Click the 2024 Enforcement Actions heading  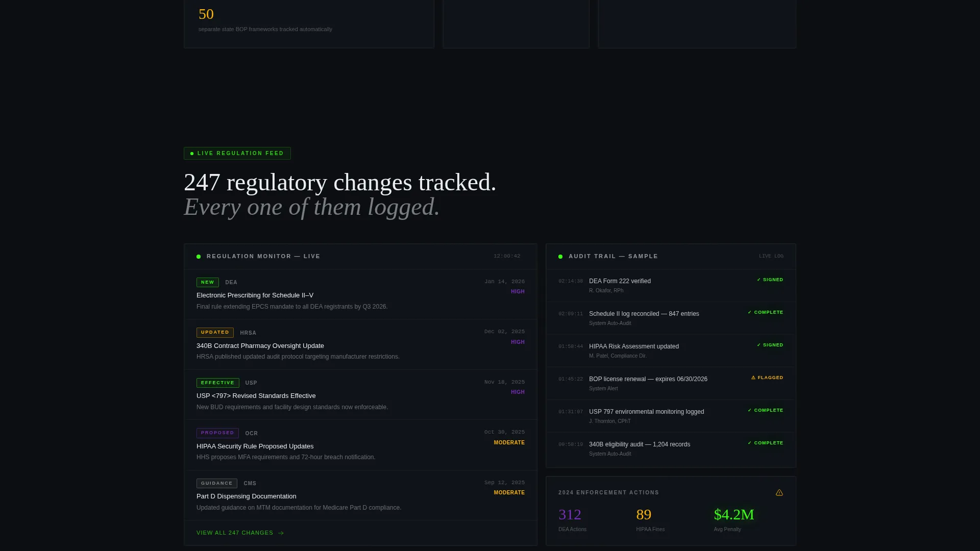608,493
